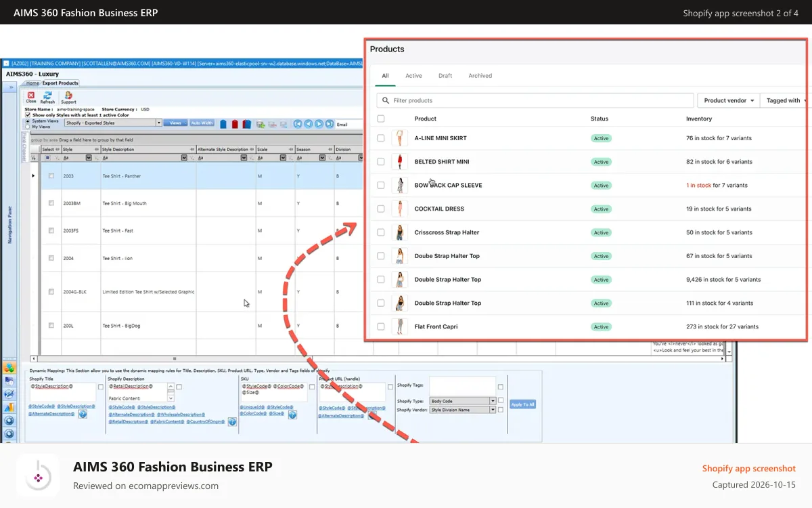Open the Crisscross Strap Halter product

click(x=447, y=232)
